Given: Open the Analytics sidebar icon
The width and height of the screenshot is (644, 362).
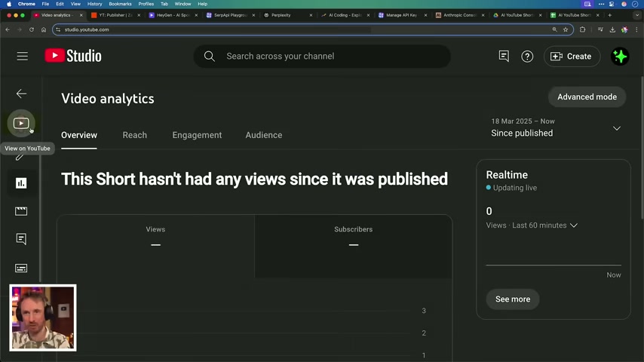Looking at the screenshot, I should coord(21,183).
